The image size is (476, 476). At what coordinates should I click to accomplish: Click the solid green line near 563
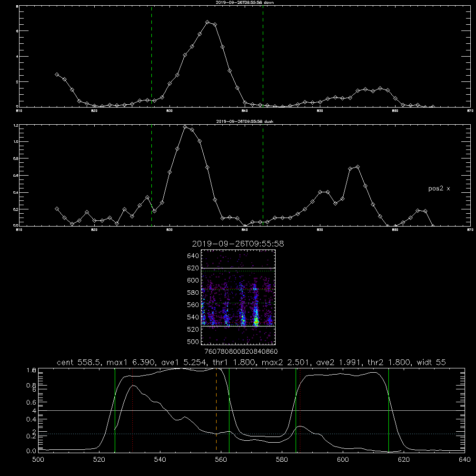(229, 410)
